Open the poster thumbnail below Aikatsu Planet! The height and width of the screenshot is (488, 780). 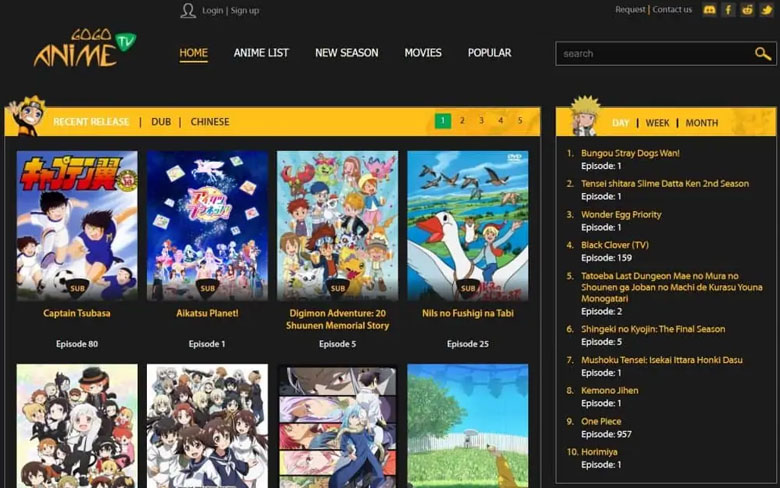coord(207,426)
